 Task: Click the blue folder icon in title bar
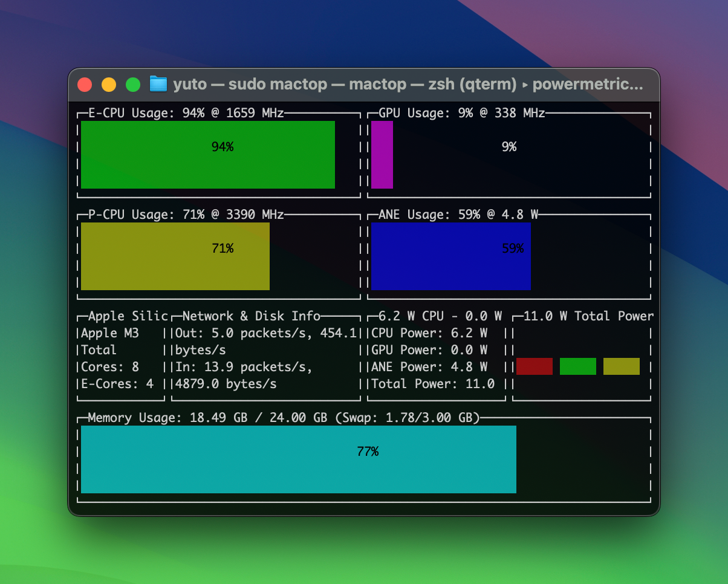pyautogui.click(x=158, y=84)
